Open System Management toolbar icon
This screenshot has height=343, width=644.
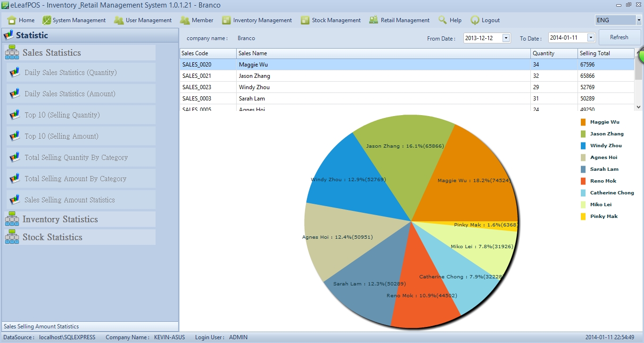click(47, 20)
